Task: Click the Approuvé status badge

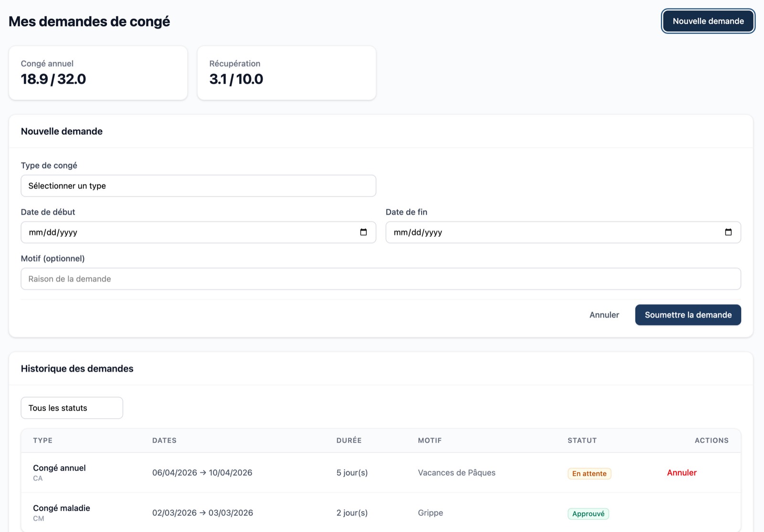Action: (x=588, y=513)
